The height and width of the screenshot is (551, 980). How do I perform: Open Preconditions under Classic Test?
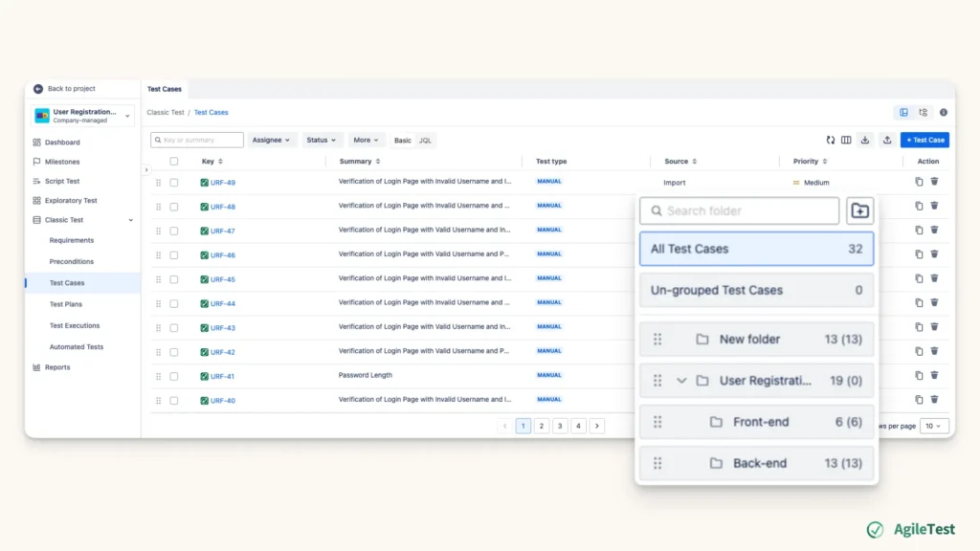click(x=71, y=262)
